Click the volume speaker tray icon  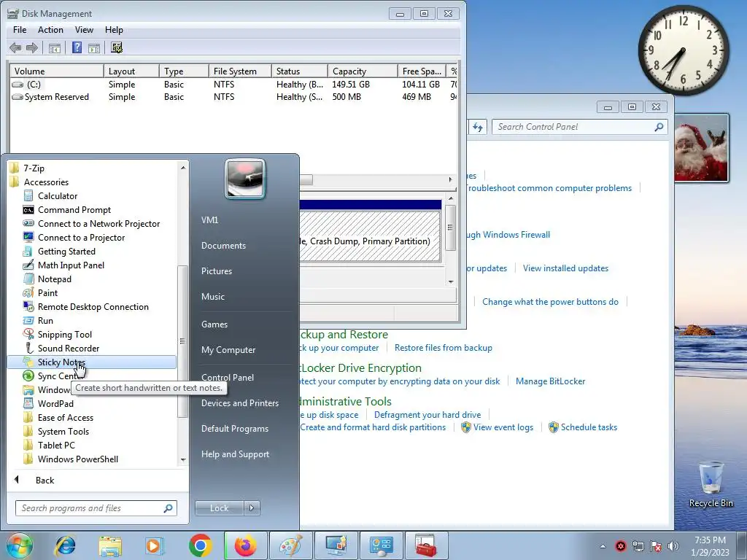673,546
